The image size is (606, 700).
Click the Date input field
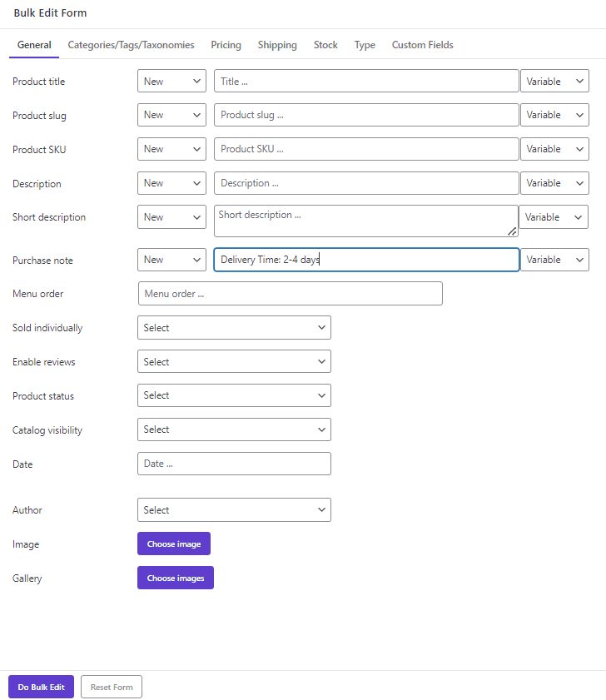point(234,464)
